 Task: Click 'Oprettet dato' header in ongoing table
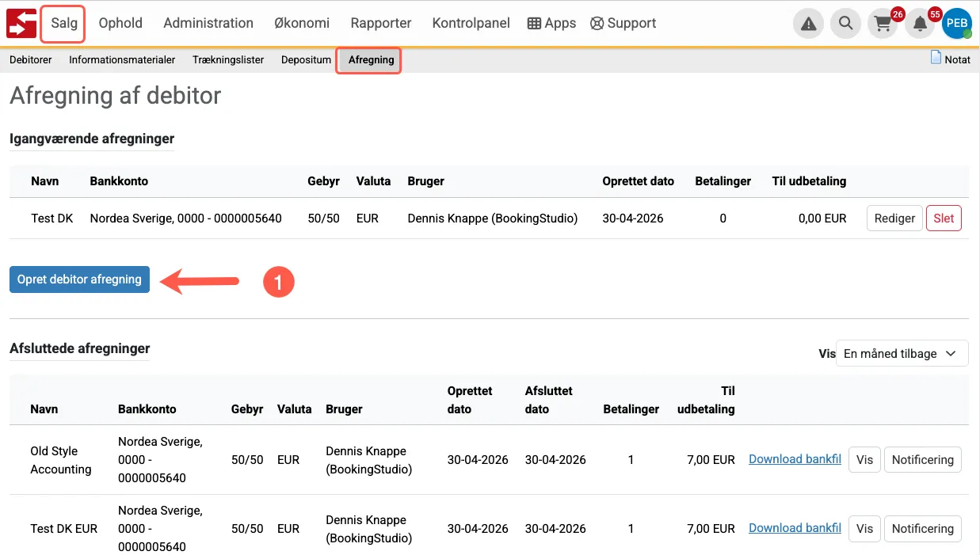(639, 181)
